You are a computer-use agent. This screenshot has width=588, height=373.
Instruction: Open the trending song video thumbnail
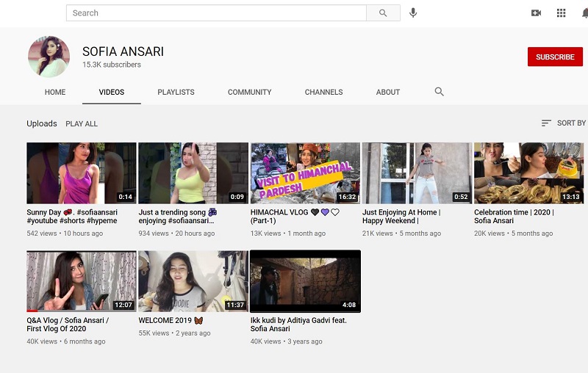(193, 173)
